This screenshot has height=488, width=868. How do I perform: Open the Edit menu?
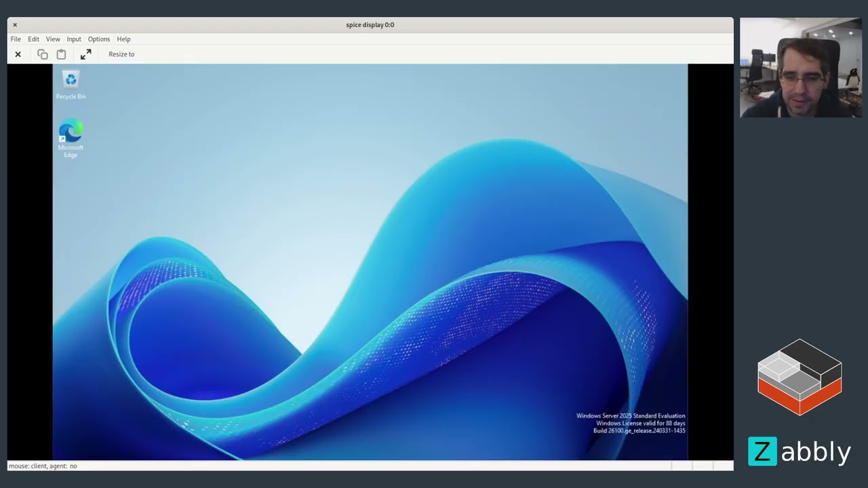coord(33,39)
